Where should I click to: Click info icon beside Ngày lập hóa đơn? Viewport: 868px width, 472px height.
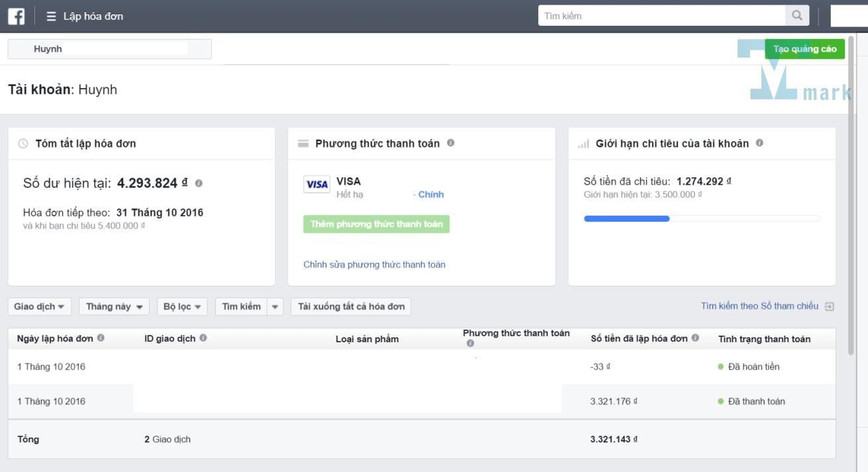point(101,338)
